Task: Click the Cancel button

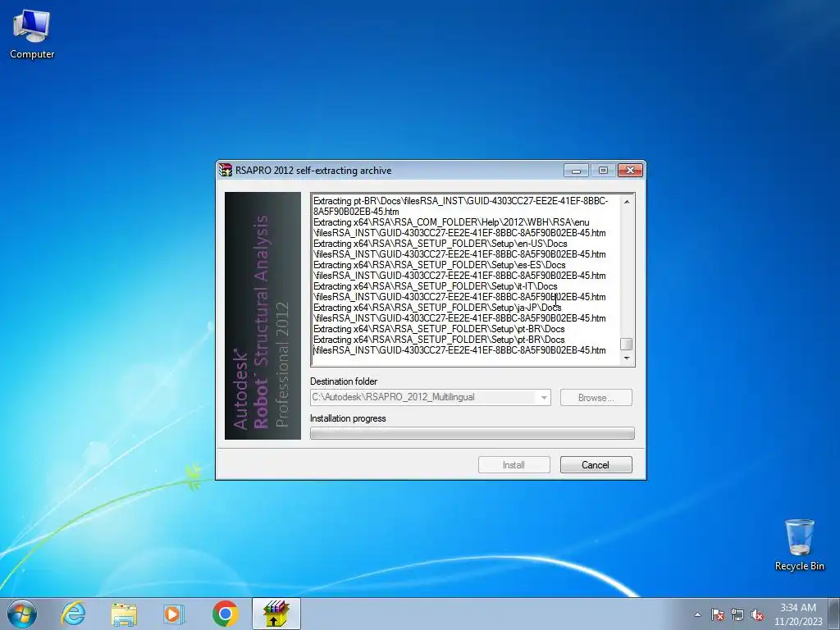Action: coord(596,465)
